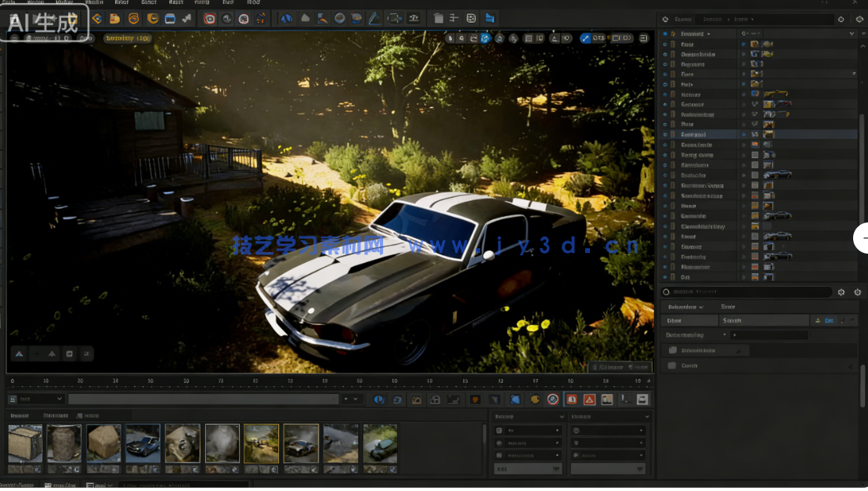Open the gear settings beside details search field
This screenshot has width=868, height=491.
click(x=841, y=292)
